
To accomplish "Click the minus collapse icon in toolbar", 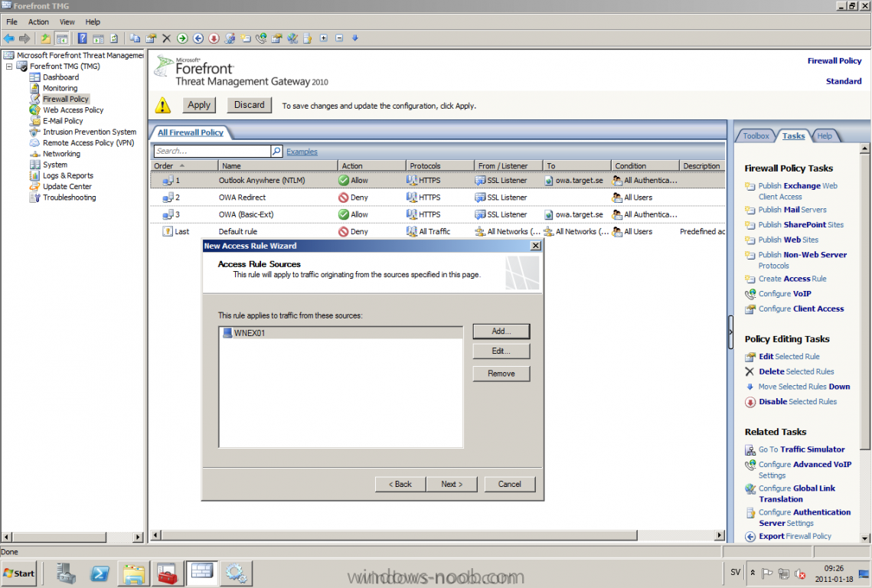I will point(339,38).
